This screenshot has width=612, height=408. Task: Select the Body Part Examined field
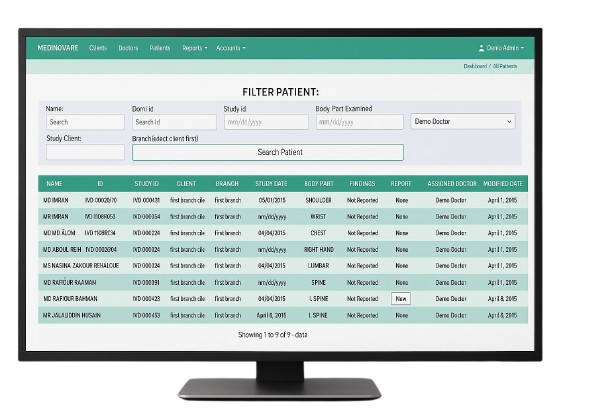pos(359,122)
